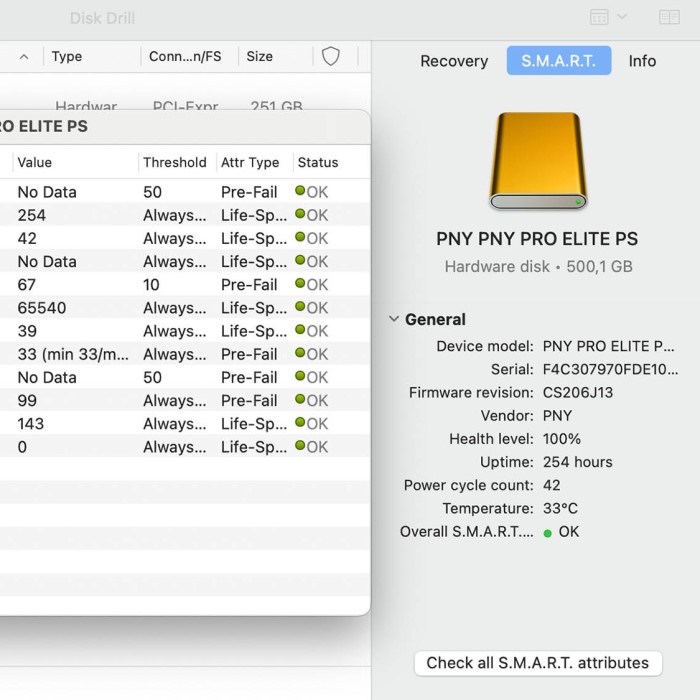
Task: Select the row with value 254
Action: [184, 215]
